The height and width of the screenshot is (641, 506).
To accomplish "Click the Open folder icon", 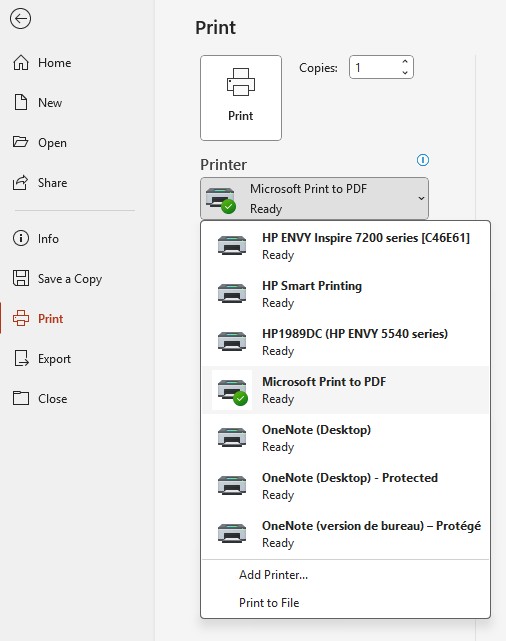I will coord(20,142).
